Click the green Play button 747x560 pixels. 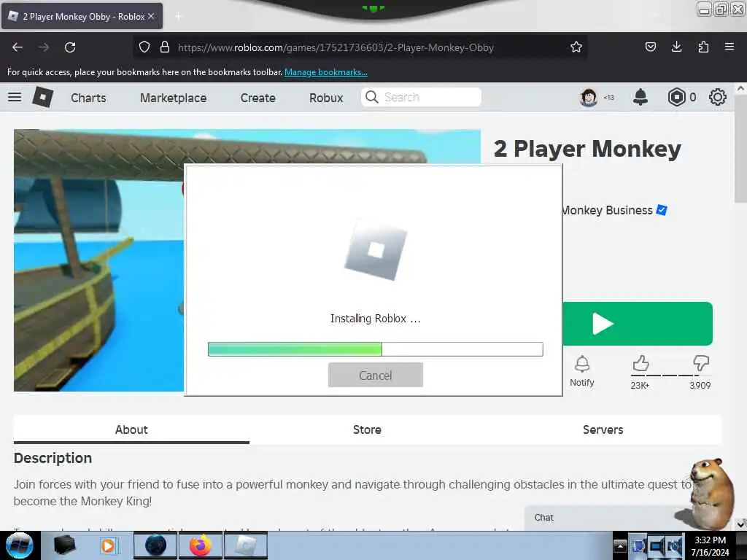click(638, 324)
